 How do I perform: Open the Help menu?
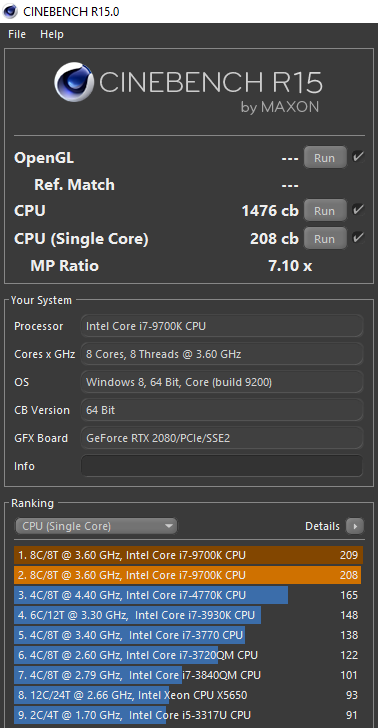point(52,34)
